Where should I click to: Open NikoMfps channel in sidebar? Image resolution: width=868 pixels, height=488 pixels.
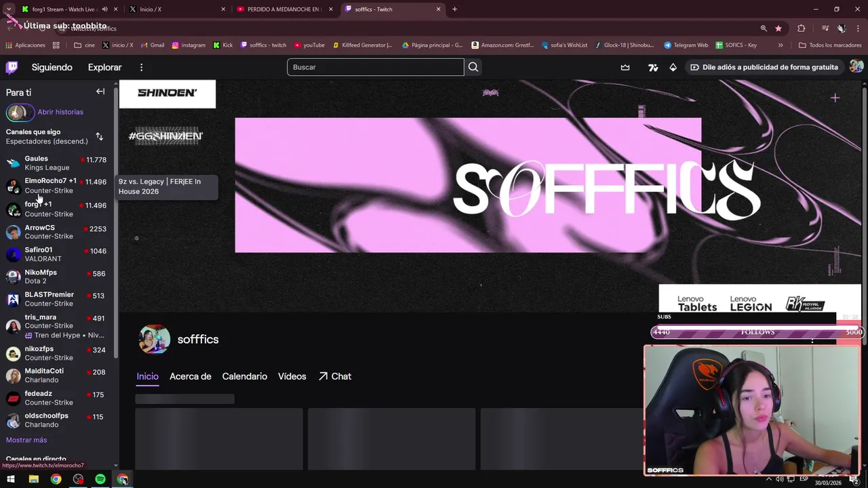tap(56, 277)
